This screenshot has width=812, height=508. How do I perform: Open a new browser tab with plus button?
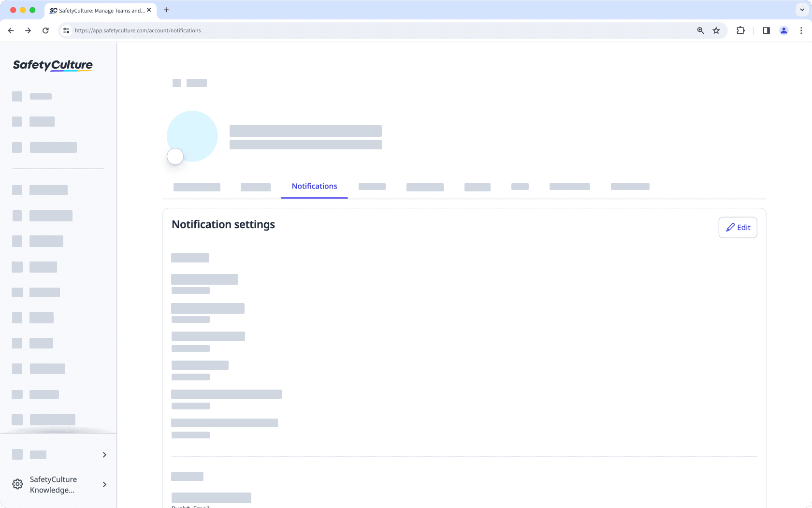point(166,10)
